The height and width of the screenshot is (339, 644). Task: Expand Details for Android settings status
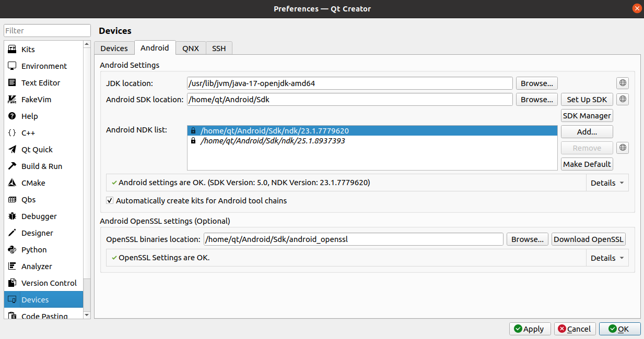(607, 183)
